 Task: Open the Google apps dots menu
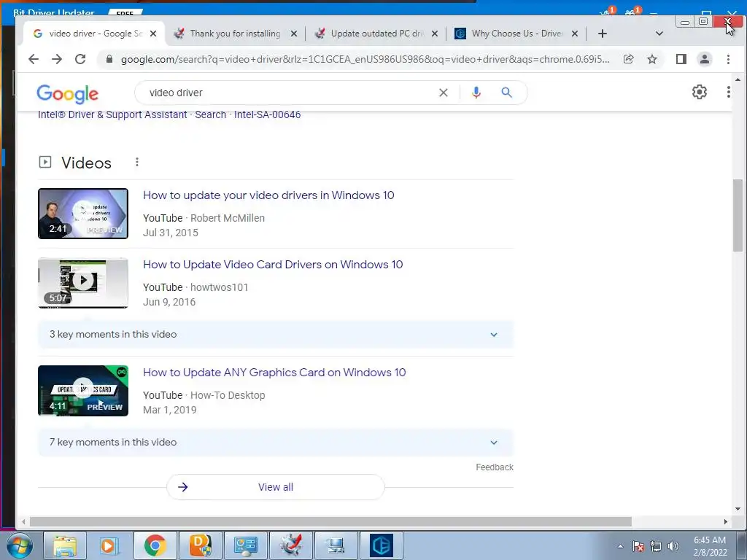729,92
